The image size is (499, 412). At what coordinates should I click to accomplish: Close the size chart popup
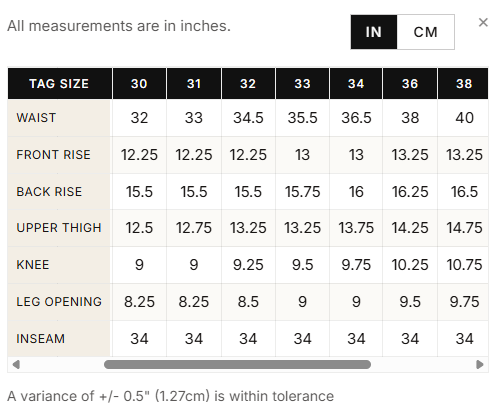pos(483,23)
